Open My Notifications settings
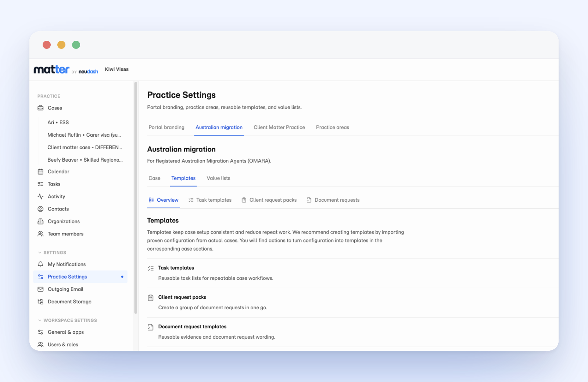The height and width of the screenshot is (382, 588). pyautogui.click(x=80, y=264)
